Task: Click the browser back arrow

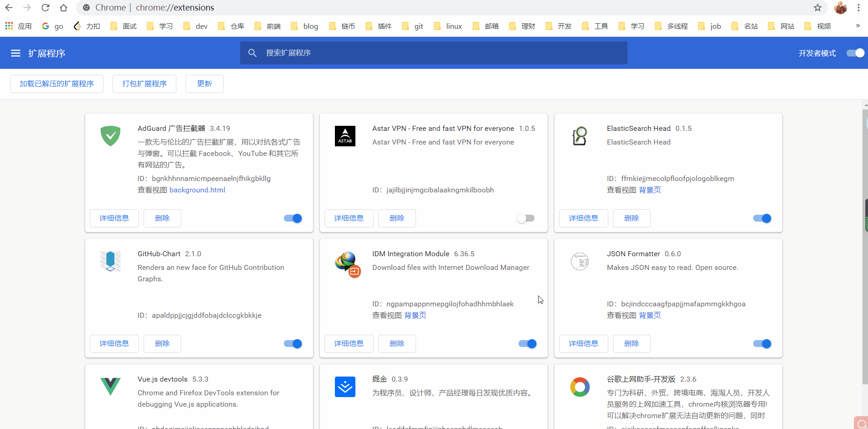Action: tap(9, 8)
